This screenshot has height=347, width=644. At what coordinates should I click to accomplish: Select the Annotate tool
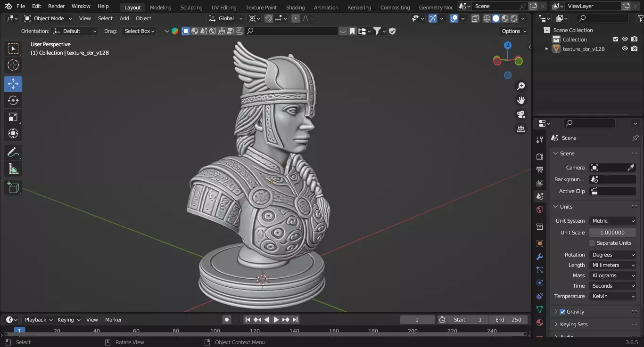13,152
